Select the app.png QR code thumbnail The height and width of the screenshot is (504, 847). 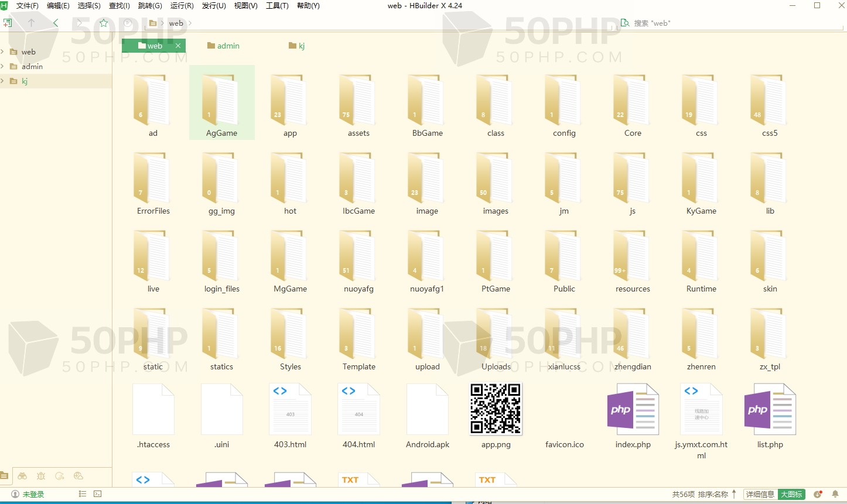[496, 409]
